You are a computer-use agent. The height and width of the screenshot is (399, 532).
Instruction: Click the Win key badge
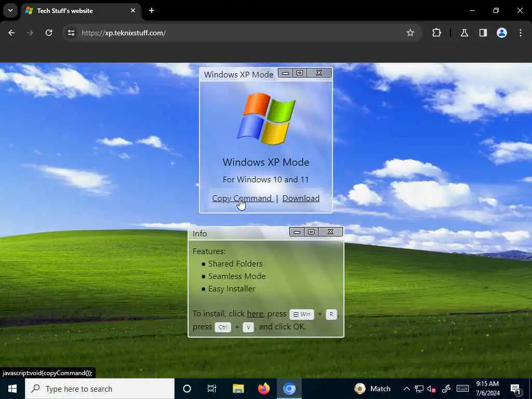302,314
